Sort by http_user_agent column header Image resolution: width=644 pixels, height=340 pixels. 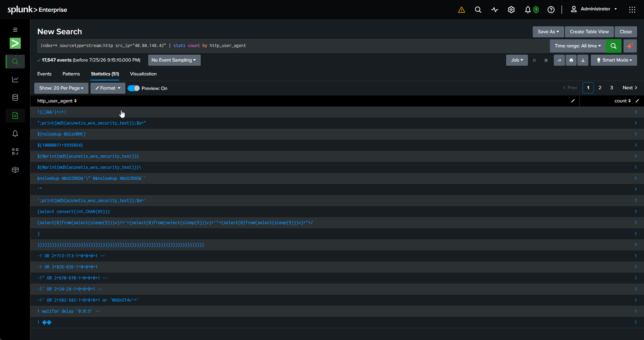pyautogui.click(x=57, y=101)
